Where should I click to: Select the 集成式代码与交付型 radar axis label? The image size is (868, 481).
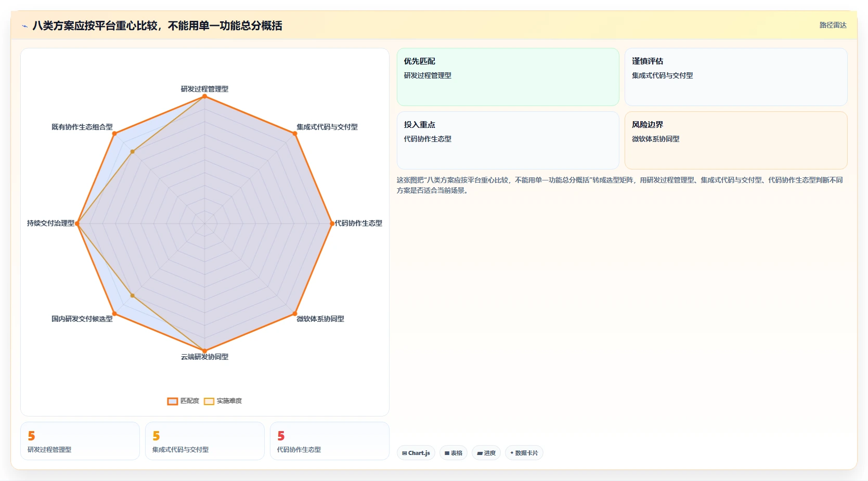coord(327,127)
